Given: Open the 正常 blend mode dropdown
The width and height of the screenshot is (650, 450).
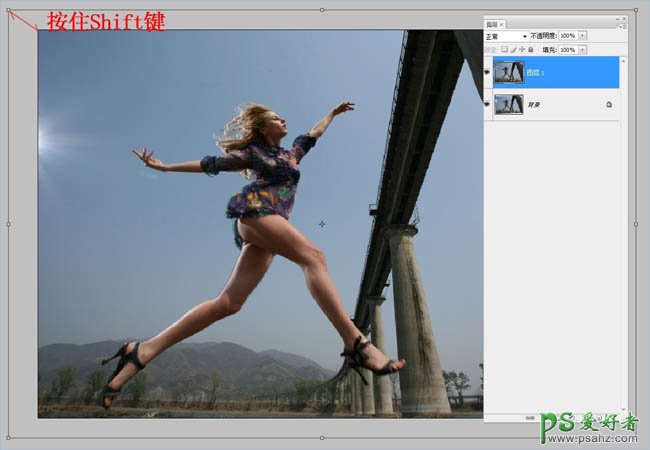Looking at the screenshot, I should pos(506,36).
